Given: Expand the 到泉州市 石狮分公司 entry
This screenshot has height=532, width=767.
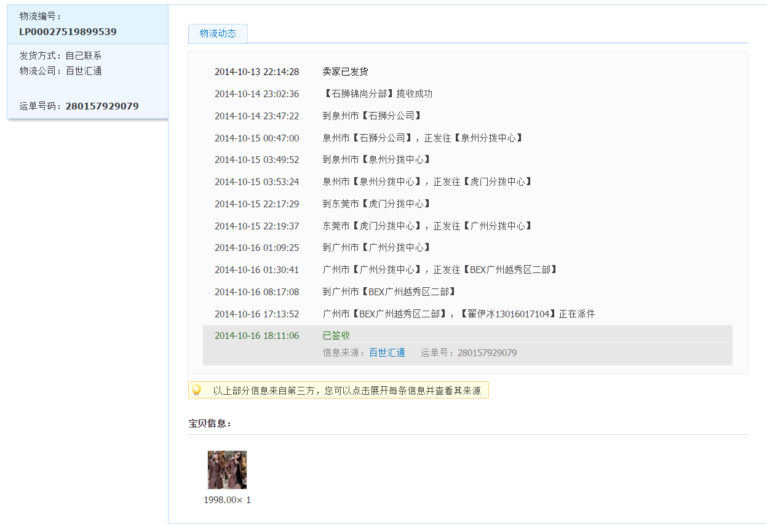Looking at the screenshot, I should [x=372, y=116].
